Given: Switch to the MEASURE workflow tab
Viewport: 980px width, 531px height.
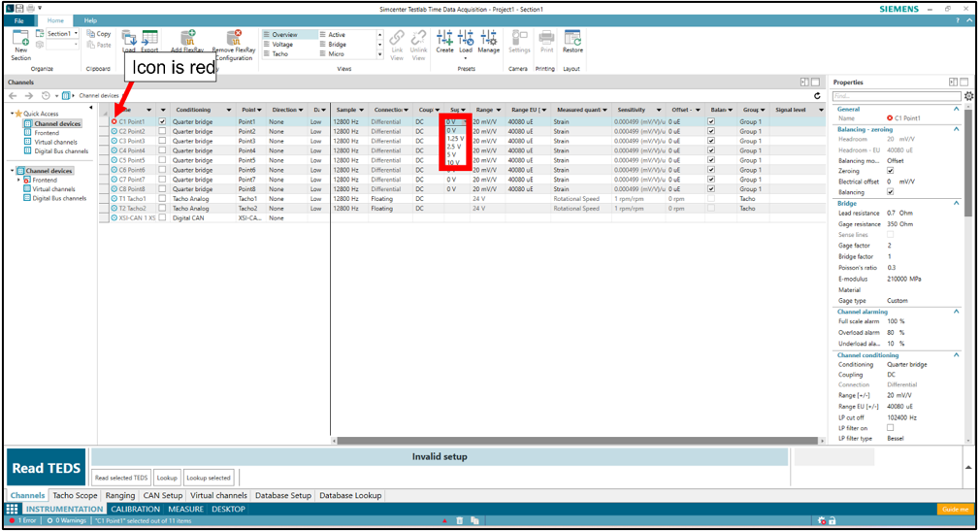Looking at the screenshot, I should tap(185, 509).
